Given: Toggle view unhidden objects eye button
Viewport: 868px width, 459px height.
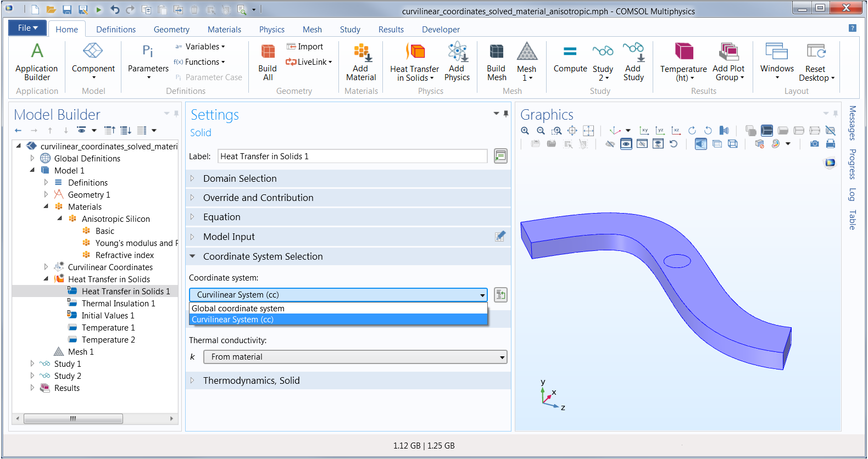Looking at the screenshot, I should click(x=626, y=144).
